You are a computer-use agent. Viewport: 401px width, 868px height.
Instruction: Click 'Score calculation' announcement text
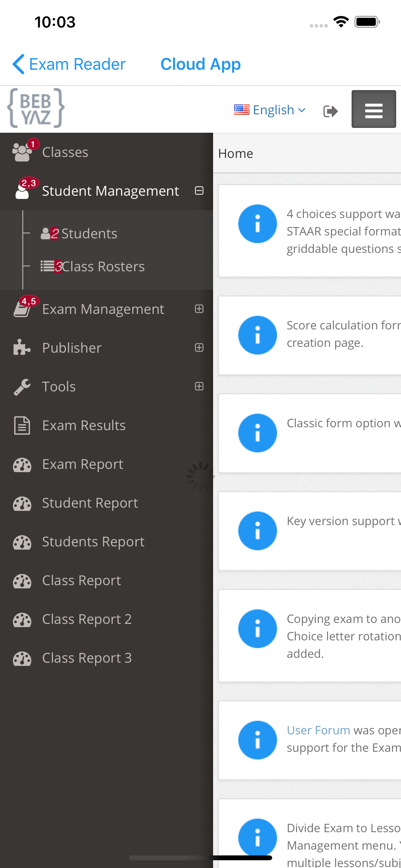[x=344, y=334]
